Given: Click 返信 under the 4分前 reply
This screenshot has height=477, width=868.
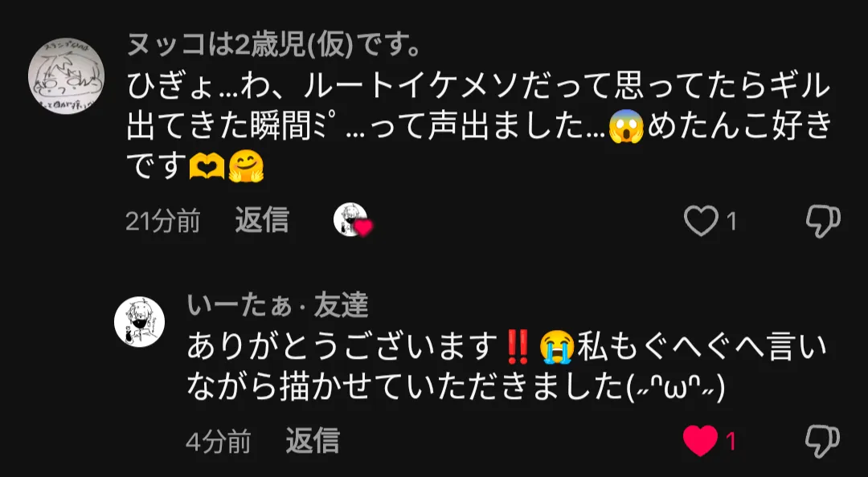Looking at the screenshot, I should (313, 441).
